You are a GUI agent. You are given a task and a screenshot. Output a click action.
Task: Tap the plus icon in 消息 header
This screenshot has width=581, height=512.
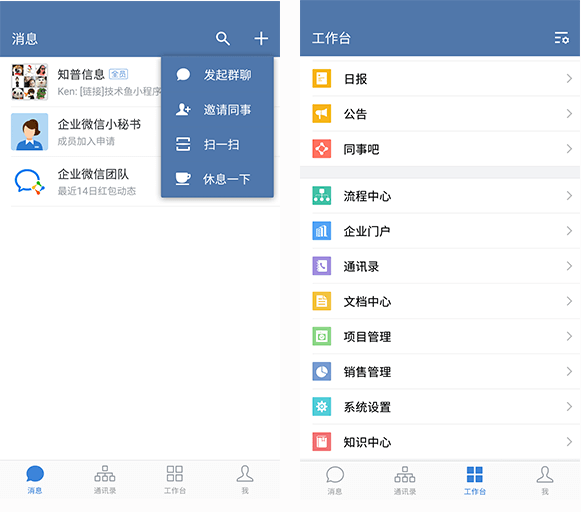261,38
